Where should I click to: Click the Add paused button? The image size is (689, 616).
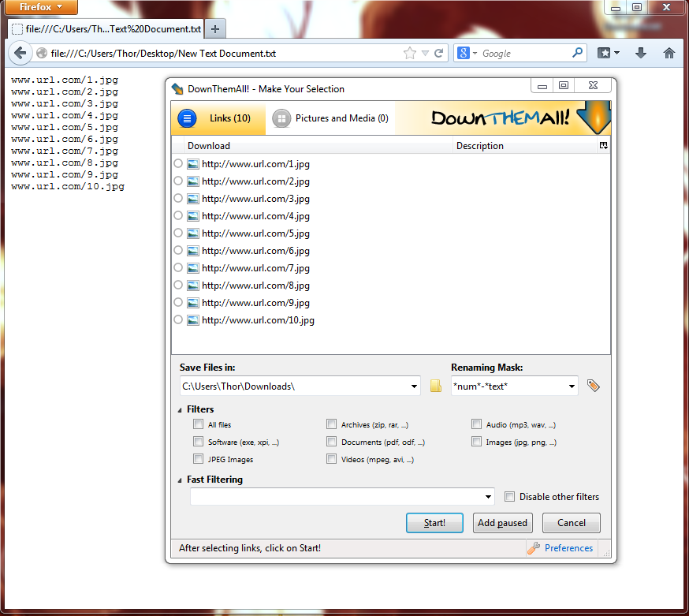[503, 523]
